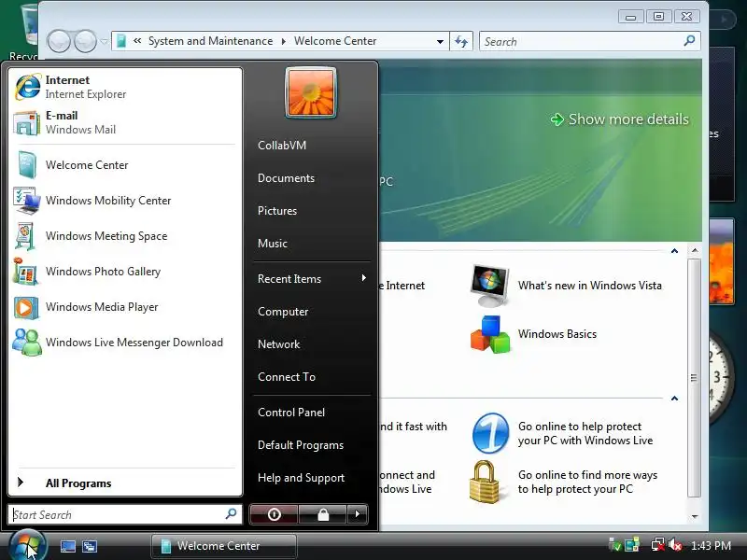The width and height of the screenshot is (747, 560).
Task: Click the Start Search magnifier icon
Action: (x=231, y=514)
